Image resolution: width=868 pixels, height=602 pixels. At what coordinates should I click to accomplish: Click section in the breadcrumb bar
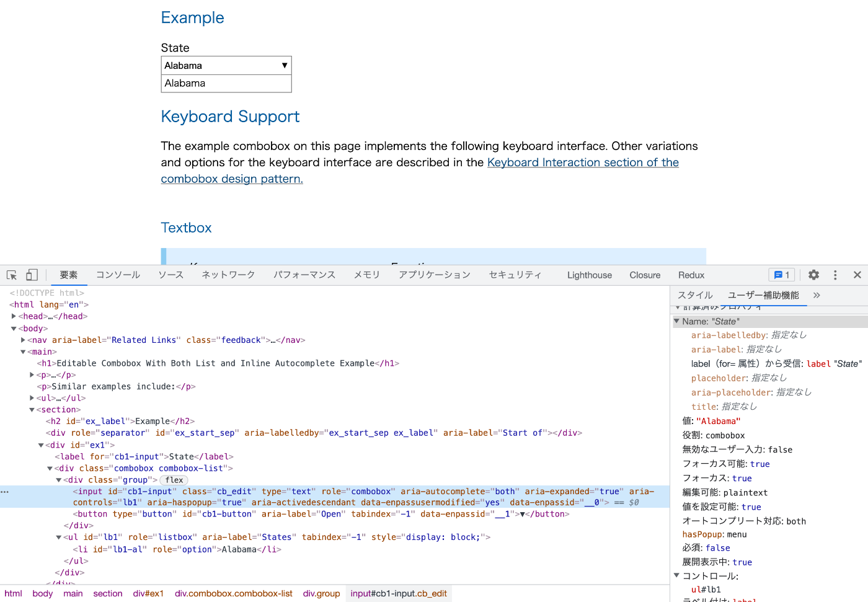108,593
